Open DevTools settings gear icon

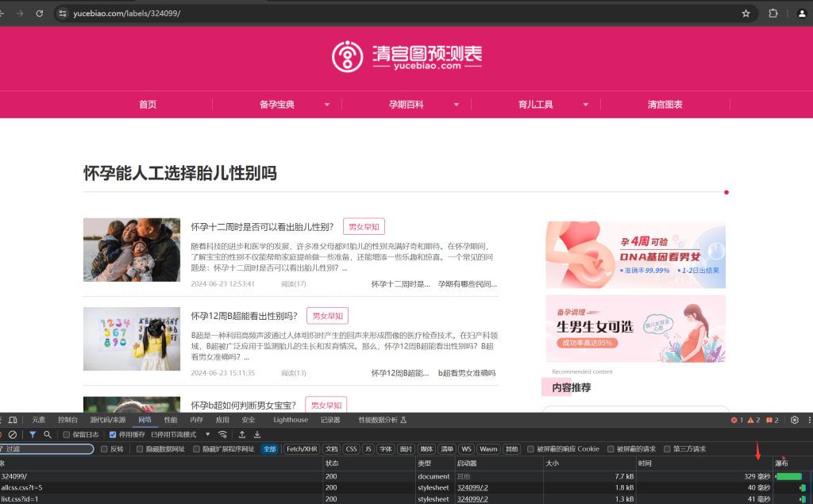794,420
